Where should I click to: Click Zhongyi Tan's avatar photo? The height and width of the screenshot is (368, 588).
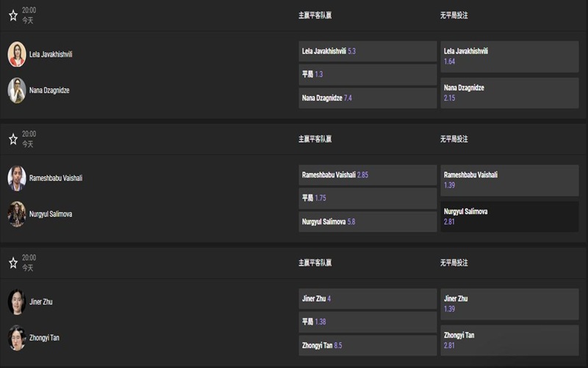click(17, 337)
